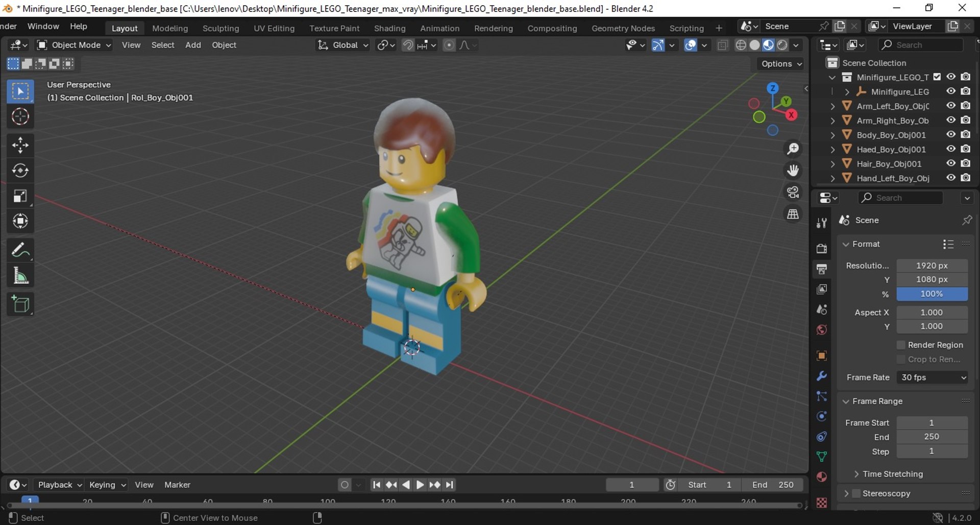The image size is (980, 525).
Task: Toggle Minifigure_LEGO_T collection exclude checkbox
Action: click(937, 77)
